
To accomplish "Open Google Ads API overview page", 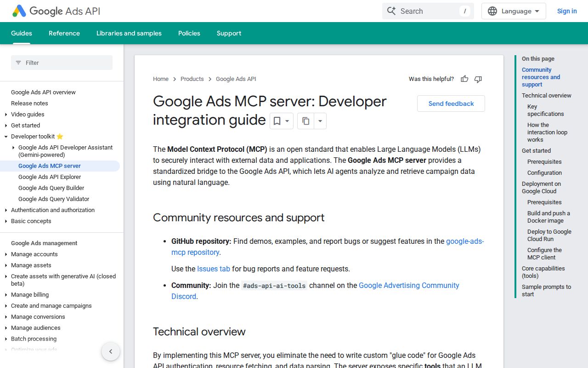I will click(x=43, y=92).
